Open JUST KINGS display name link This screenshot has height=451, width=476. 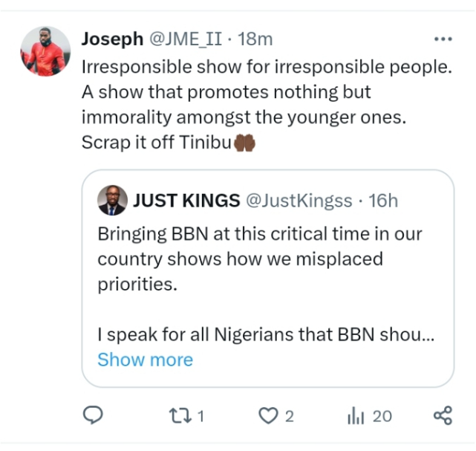[186, 200]
